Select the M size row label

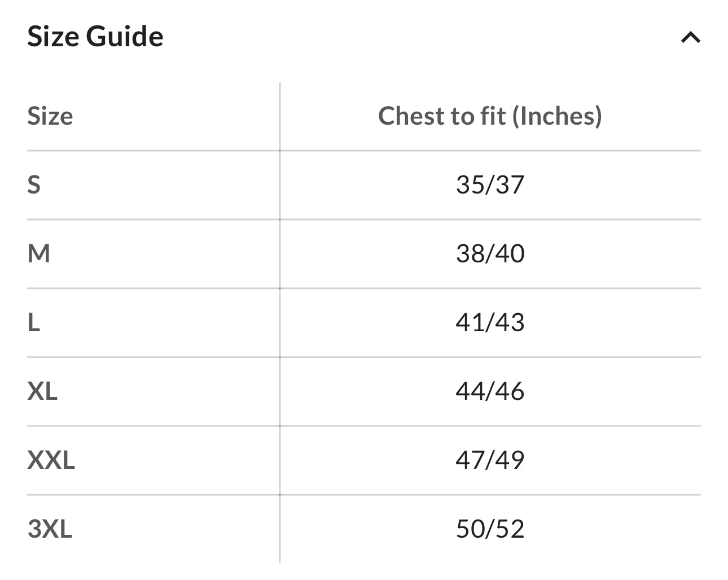pos(39,254)
